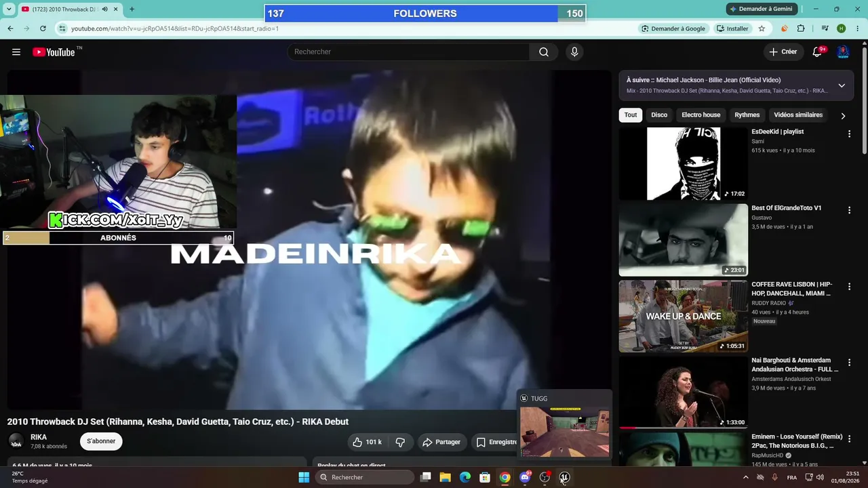Click the Chrome address bar URL

pos(175,28)
